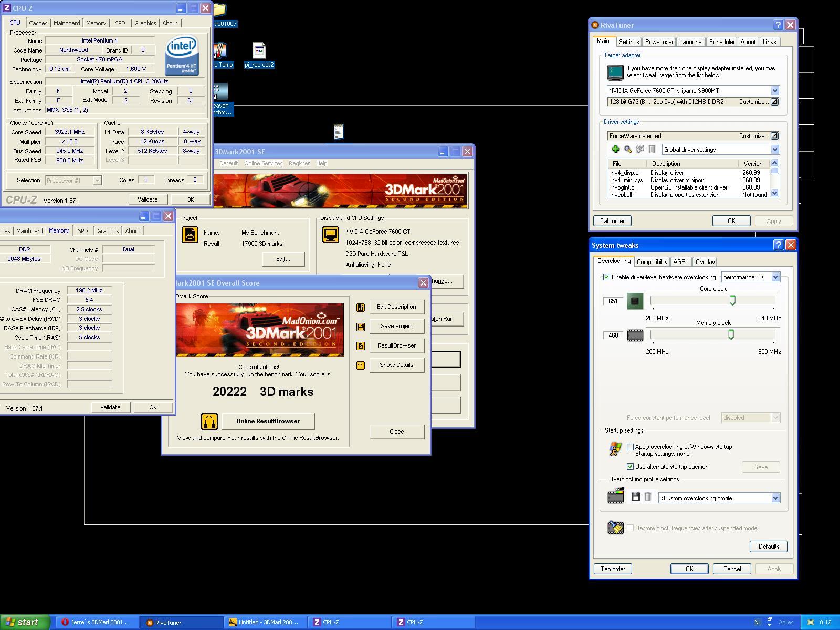Select the nvoglnt.dll row in driver list
This screenshot has width=840, height=630.
(x=688, y=187)
